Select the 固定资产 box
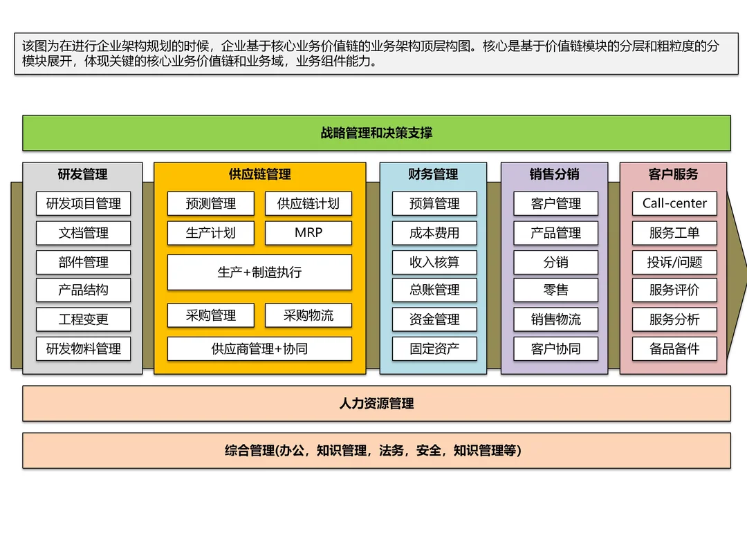 [434, 349]
